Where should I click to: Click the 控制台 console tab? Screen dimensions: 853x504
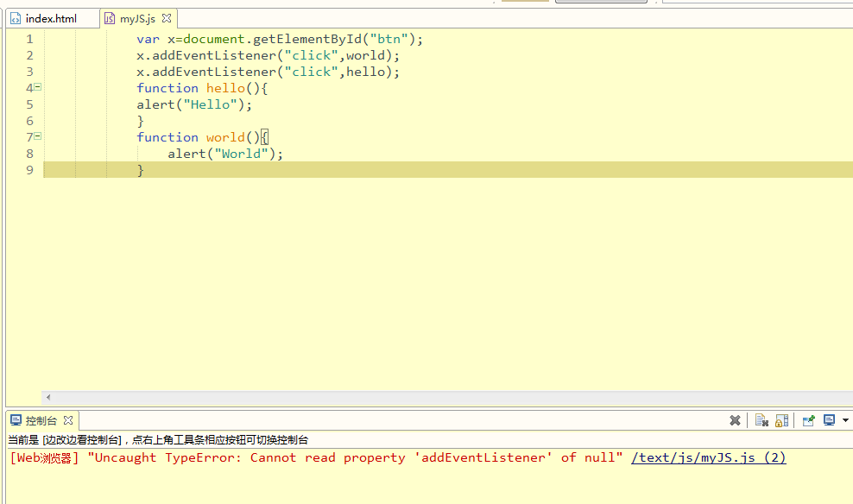point(41,421)
